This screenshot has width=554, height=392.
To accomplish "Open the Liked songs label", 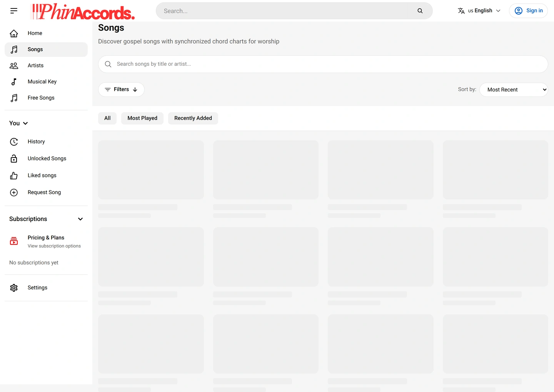I will coord(42,176).
